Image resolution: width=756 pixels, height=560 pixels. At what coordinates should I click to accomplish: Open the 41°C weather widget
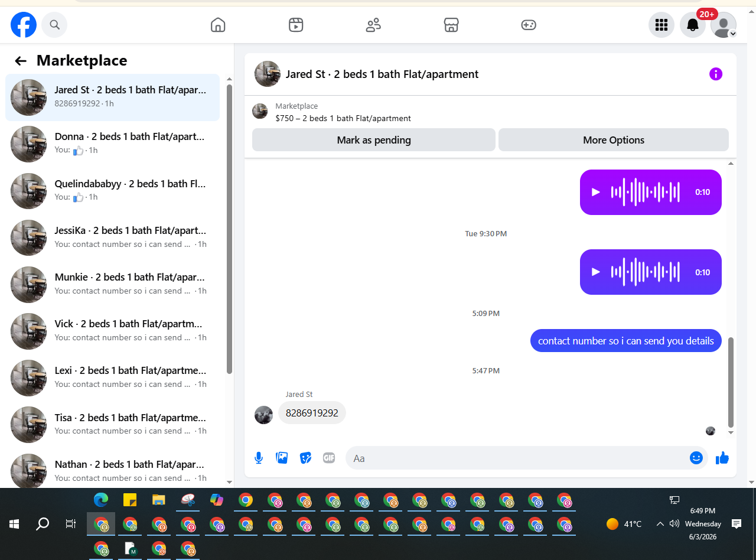(x=624, y=524)
